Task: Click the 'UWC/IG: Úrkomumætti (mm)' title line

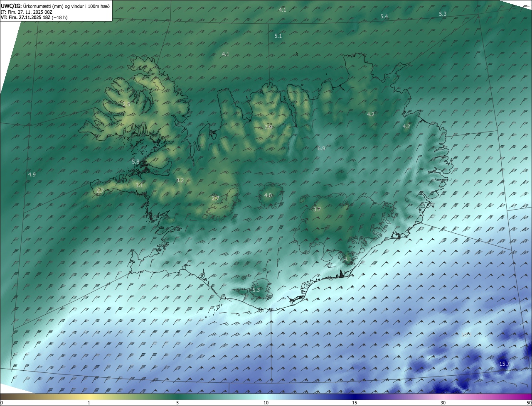Action: coord(55,6)
